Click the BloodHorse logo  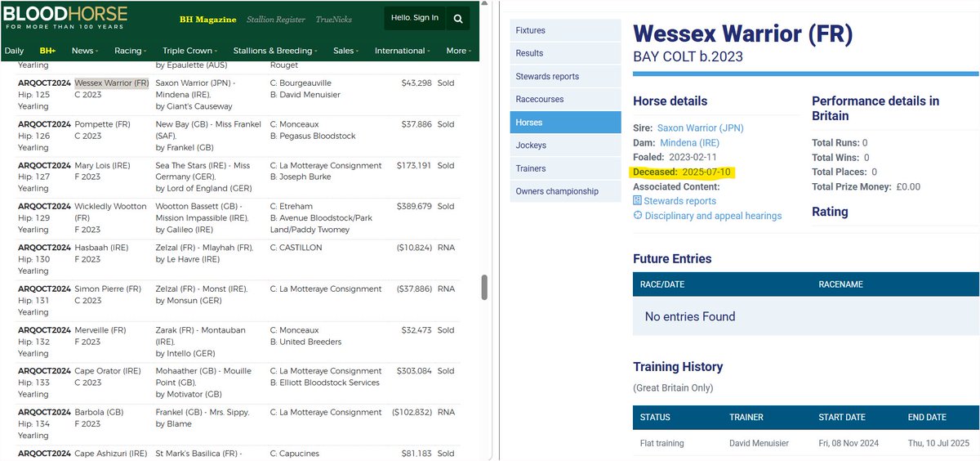point(65,18)
